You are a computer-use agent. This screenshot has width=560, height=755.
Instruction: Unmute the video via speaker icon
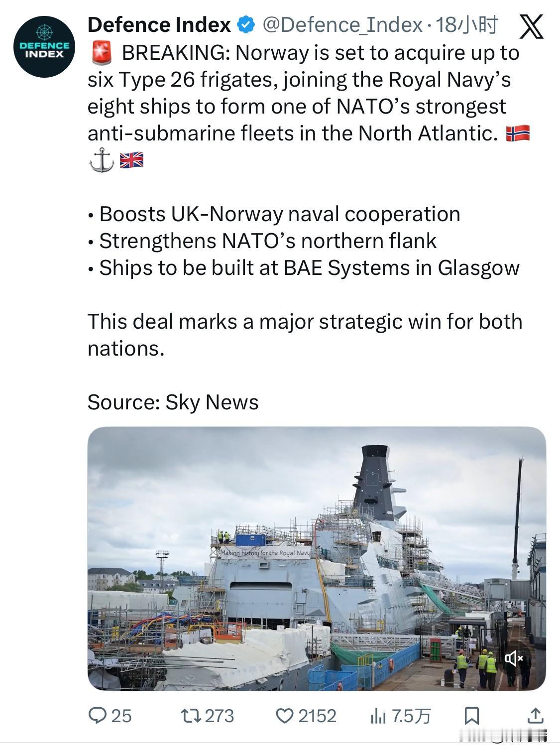pyautogui.click(x=514, y=658)
